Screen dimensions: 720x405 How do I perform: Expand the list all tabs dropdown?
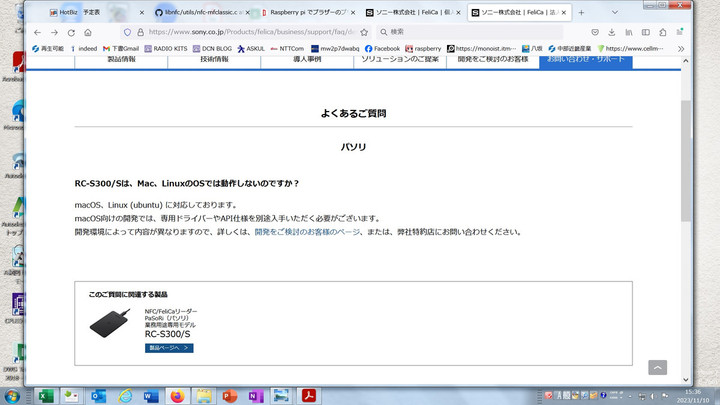(615, 12)
